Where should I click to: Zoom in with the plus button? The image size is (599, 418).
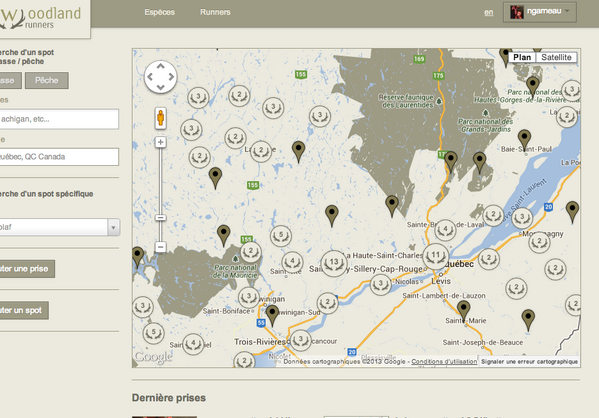coord(160,142)
